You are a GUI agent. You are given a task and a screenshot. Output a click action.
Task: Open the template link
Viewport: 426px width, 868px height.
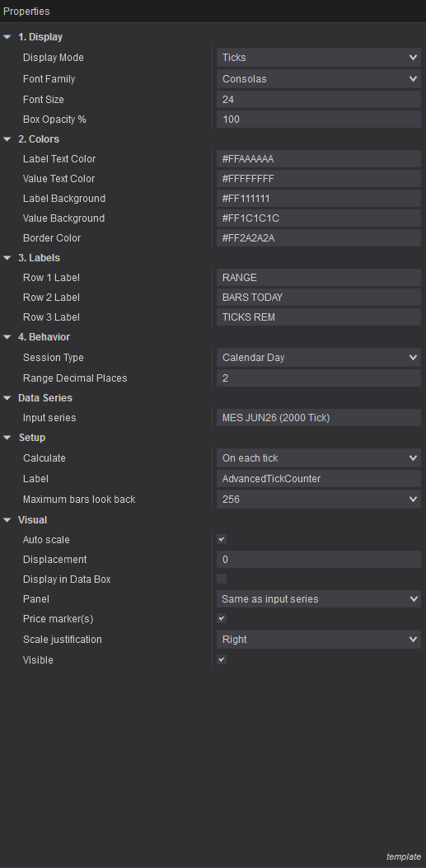pyautogui.click(x=403, y=856)
